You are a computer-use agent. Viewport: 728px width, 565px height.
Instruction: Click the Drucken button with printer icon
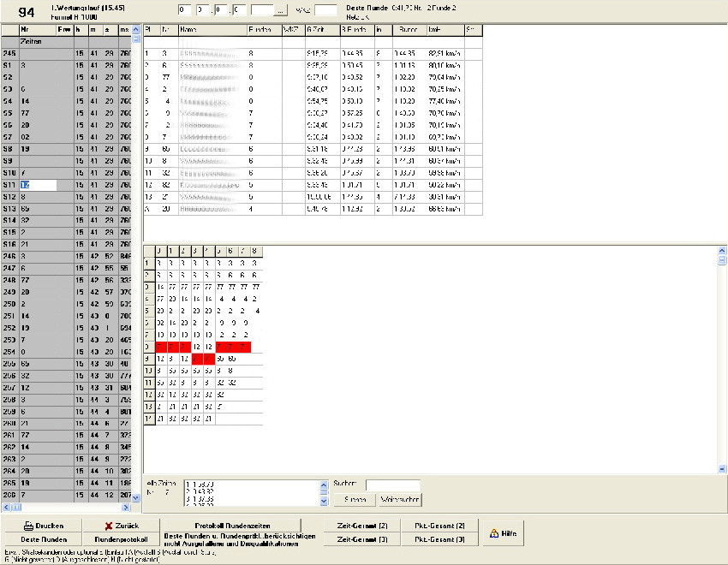tap(41, 525)
